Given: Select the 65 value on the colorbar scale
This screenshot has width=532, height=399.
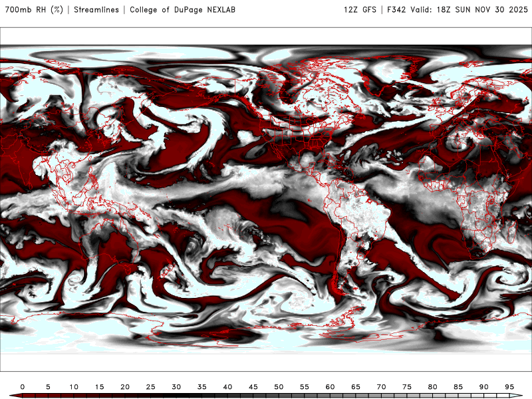Looking at the screenshot, I should point(356,387).
